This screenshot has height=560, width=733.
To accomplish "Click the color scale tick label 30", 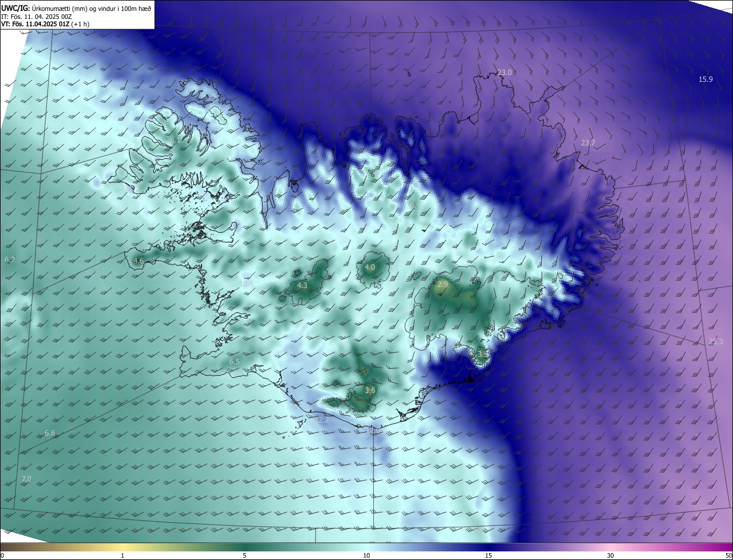I will pos(610,555).
